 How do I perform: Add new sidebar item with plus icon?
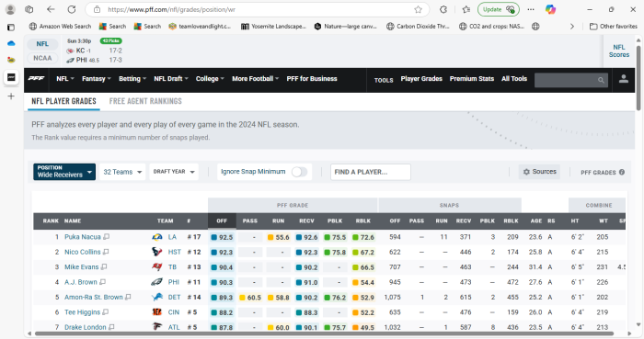point(11,96)
